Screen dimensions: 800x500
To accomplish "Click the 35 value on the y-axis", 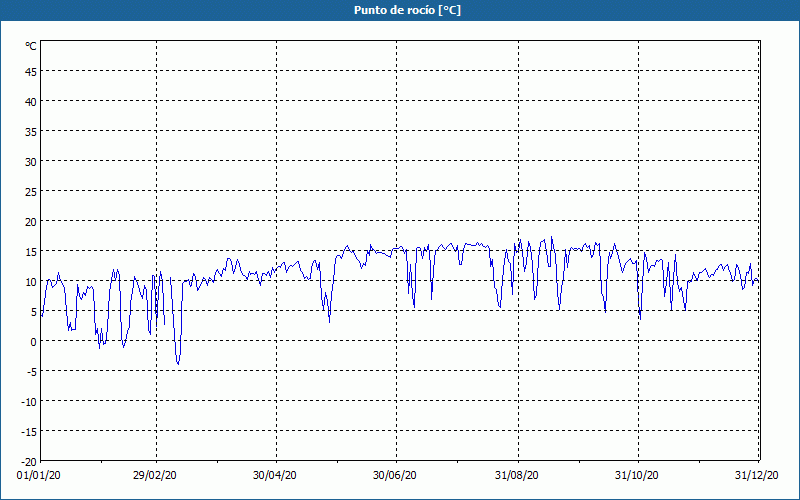I will click(x=31, y=132).
